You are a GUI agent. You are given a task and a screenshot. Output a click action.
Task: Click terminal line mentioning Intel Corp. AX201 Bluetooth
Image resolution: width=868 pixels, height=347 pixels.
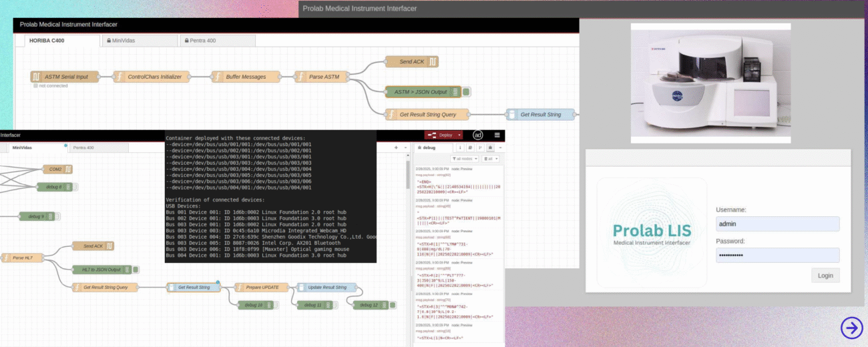(253, 244)
